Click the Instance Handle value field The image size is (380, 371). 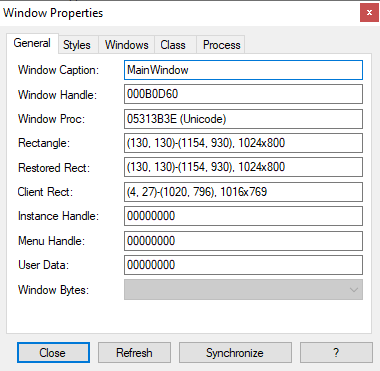click(x=243, y=216)
